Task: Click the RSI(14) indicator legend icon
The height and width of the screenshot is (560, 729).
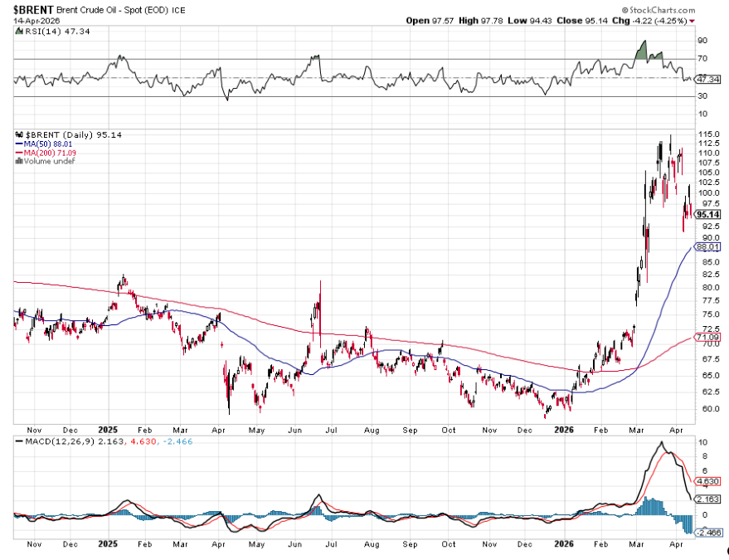Action: pos(19,31)
